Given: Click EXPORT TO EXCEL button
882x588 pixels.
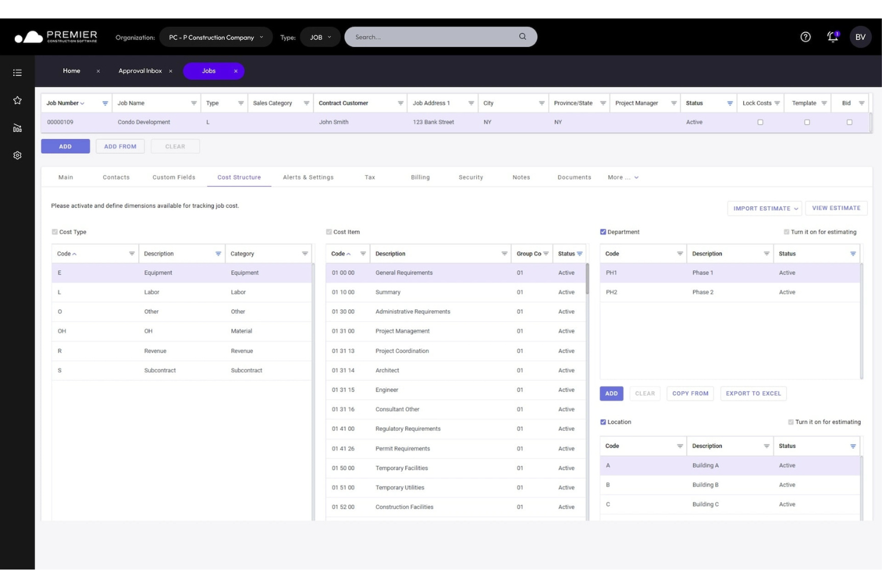Looking at the screenshot, I should click(753, 394).
